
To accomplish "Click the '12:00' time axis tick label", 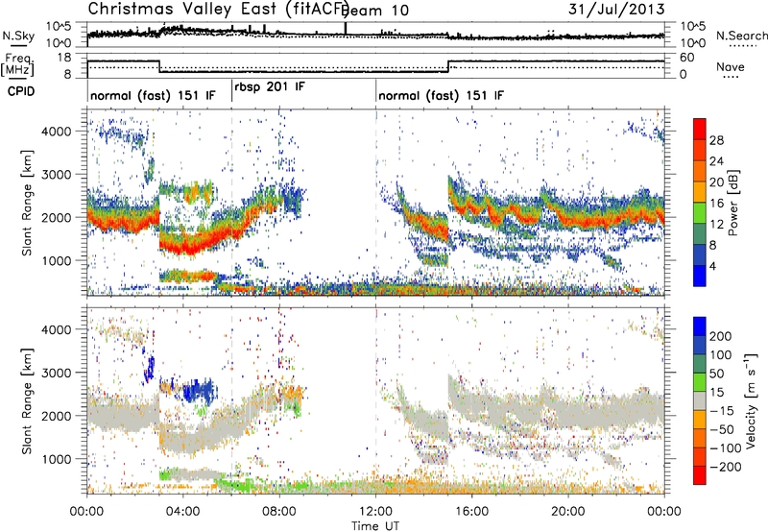I will tap(375, 512).
